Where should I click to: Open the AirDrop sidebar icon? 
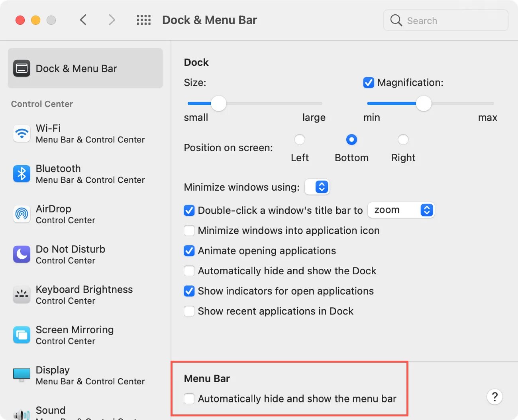(22, 214)
